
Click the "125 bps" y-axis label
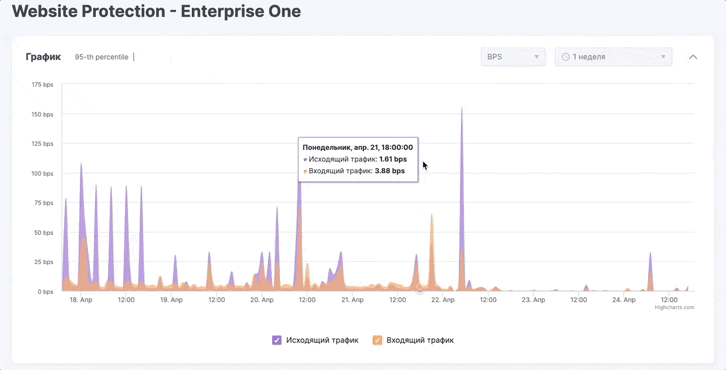[x=42, y=144]
